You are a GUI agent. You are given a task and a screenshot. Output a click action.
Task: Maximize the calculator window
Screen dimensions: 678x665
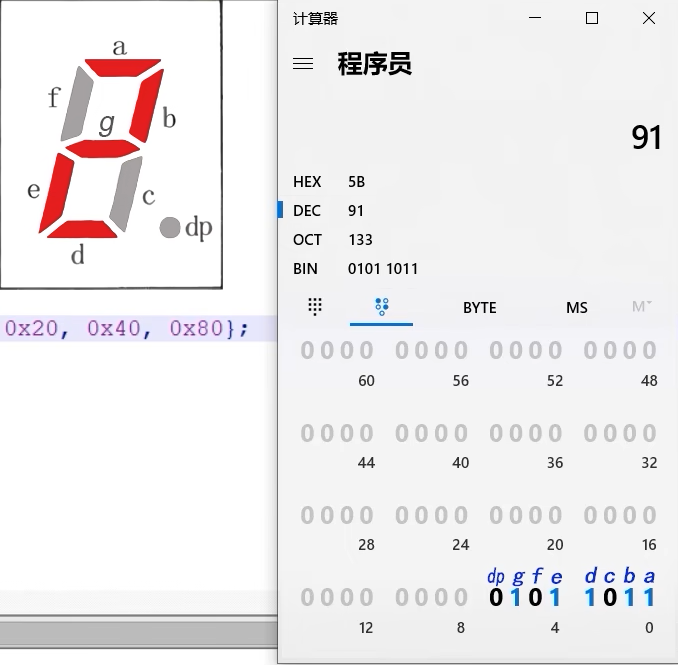tap(591, 18)
